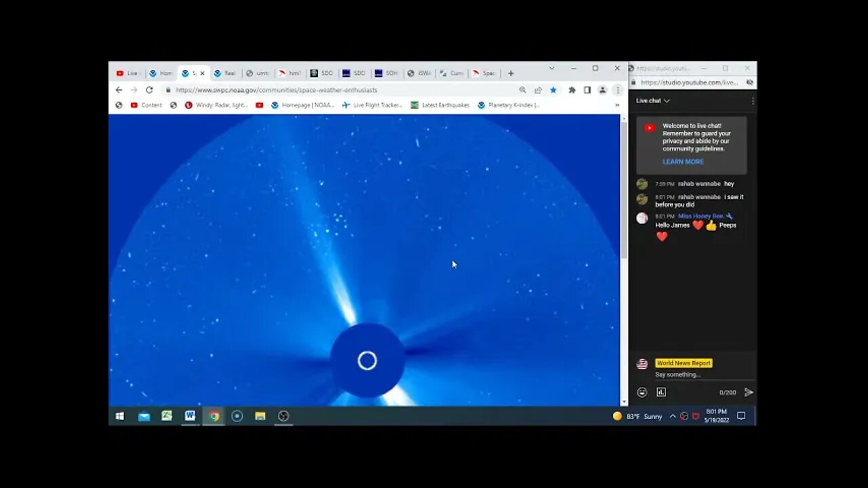
Task: Open the Windy: Radar, light bookmark
Action: point(216,105)
